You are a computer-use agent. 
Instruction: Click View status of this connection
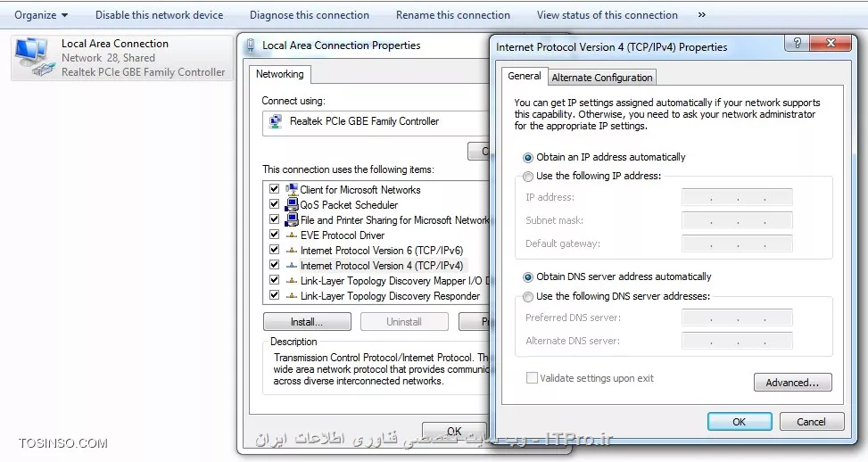[x=608, y=15]
